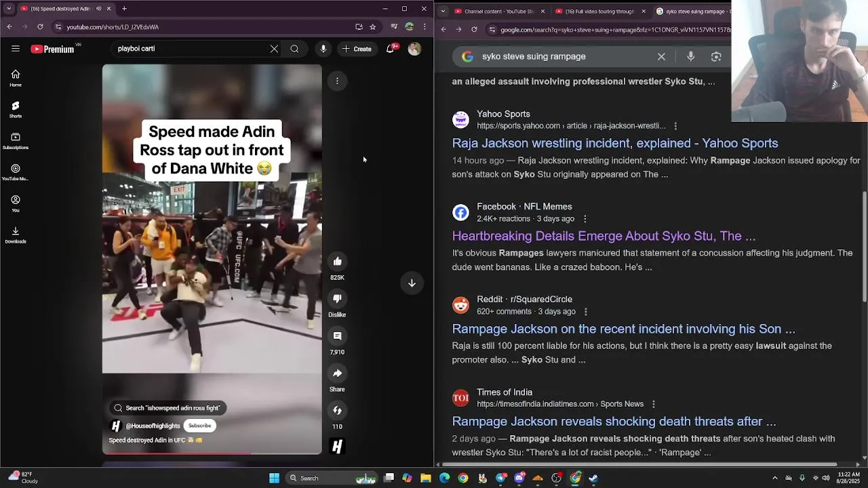Open the Yahoo Sports result's more options

coord(675,126)
